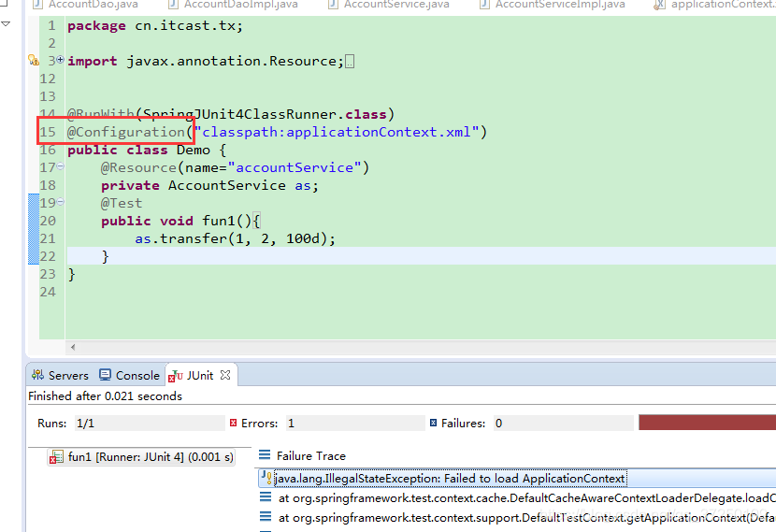Click the @RunWith annotation on line 14

point(100,114)
